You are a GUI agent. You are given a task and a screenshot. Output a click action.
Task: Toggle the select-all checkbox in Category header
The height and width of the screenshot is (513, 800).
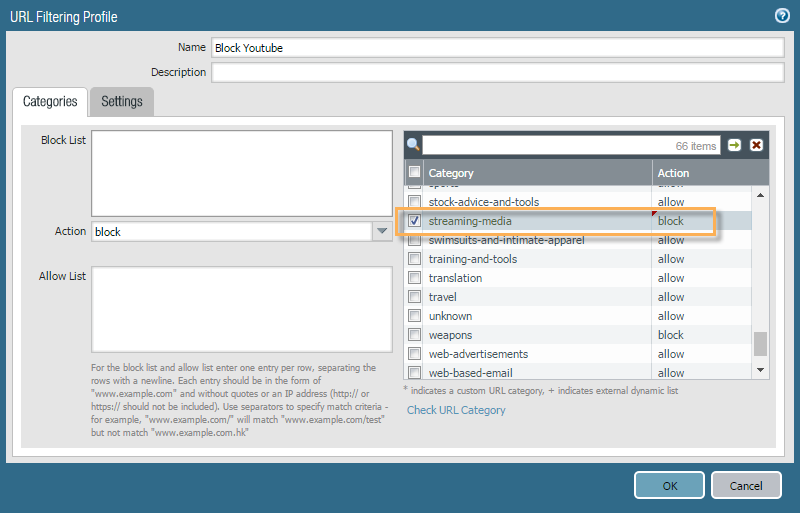tap(414, 172)
